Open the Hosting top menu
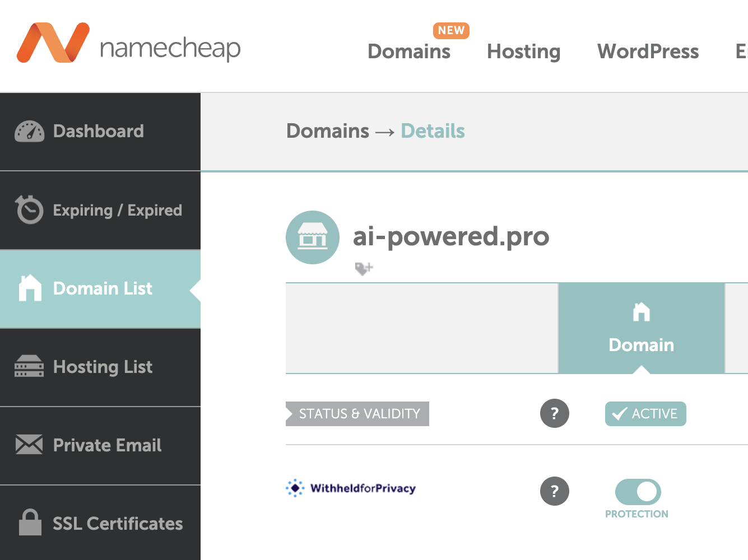 click(524, 52)
